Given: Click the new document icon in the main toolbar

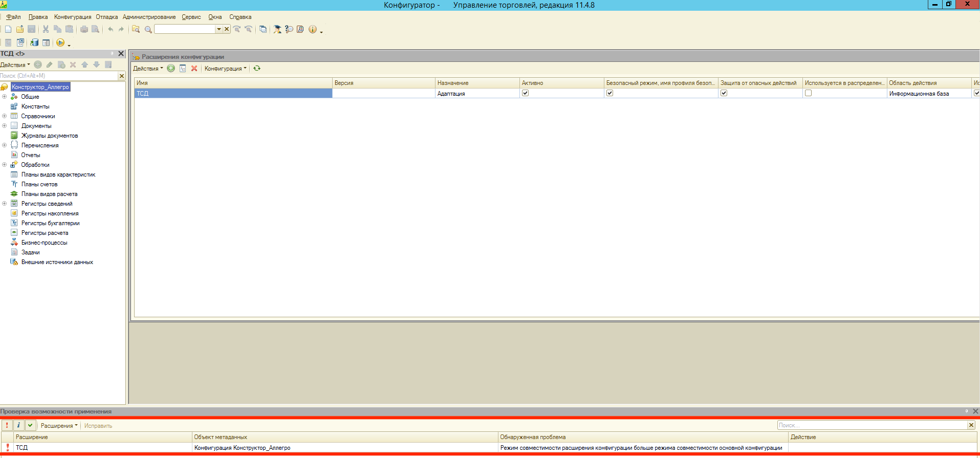Looking at the screenshot, I should pyautogui.click(x=8, y=29).
